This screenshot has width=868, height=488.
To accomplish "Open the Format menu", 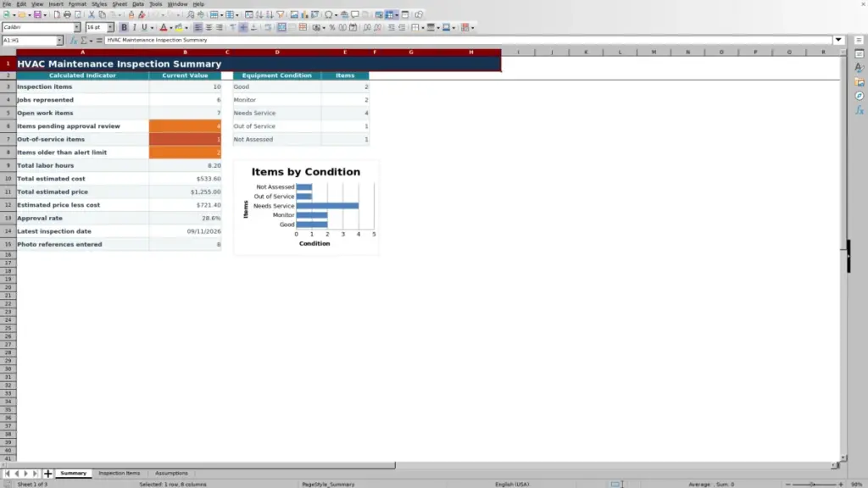I will pyautogui.click(x=77, y=4).
